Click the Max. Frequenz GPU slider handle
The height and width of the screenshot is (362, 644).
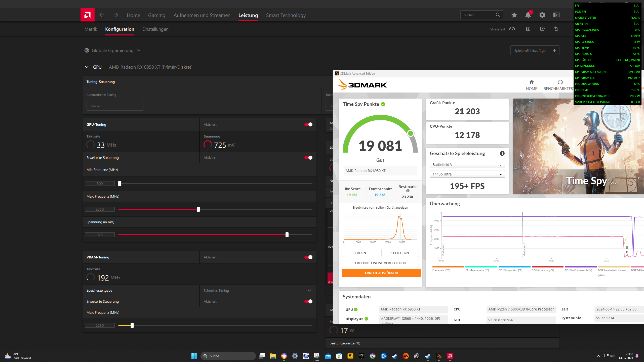198,209
